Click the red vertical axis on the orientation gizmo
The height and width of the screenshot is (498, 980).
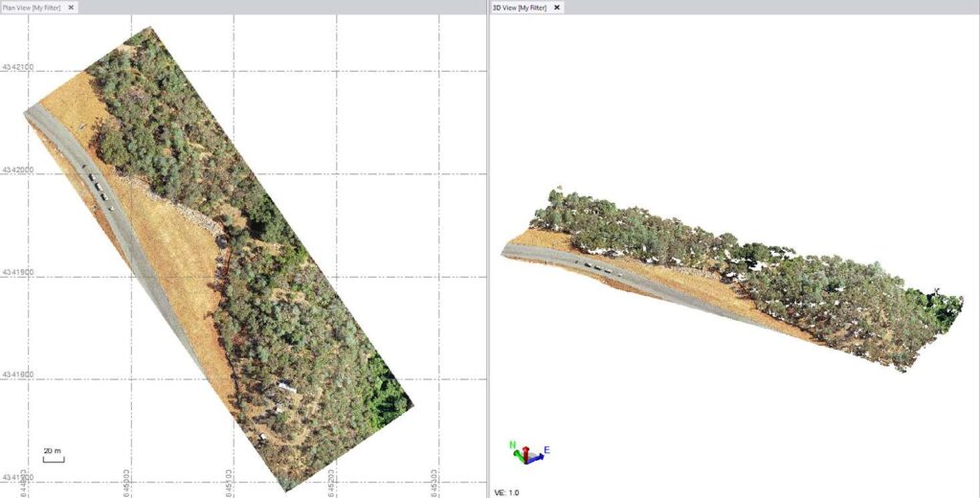(x=526, y=454)
